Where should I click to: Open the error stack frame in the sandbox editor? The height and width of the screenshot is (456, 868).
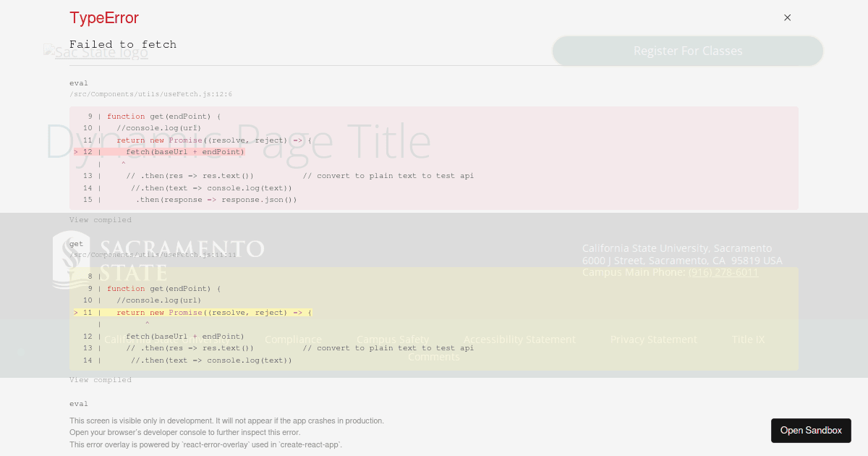[x=152, y=94]
